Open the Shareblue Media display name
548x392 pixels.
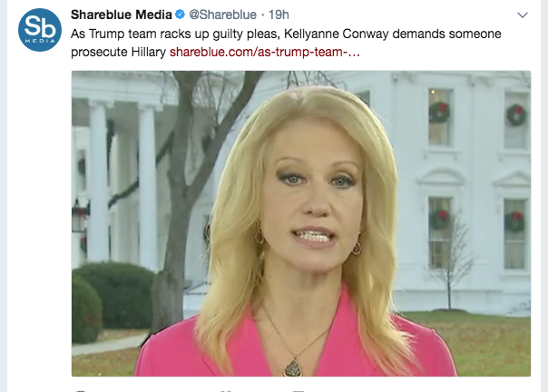(x=122, y=15)
